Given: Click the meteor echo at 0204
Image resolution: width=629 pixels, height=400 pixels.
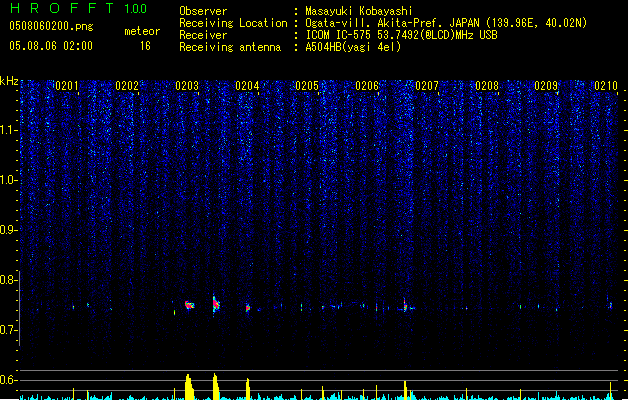Looking at the screenshot, I should click(248, 308).
